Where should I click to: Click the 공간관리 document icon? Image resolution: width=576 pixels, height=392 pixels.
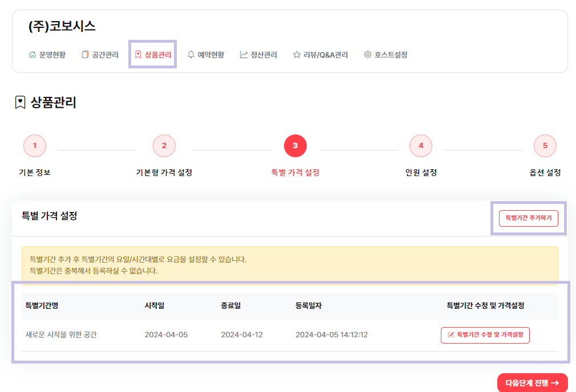[x=86, y=55]
